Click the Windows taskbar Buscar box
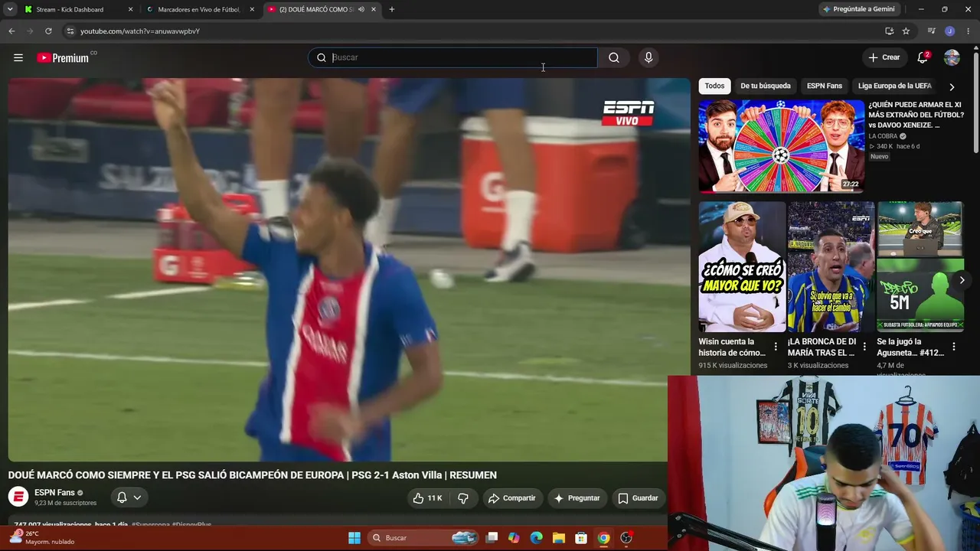The width and height of the screenshot is (980, 551). point(423,538)
